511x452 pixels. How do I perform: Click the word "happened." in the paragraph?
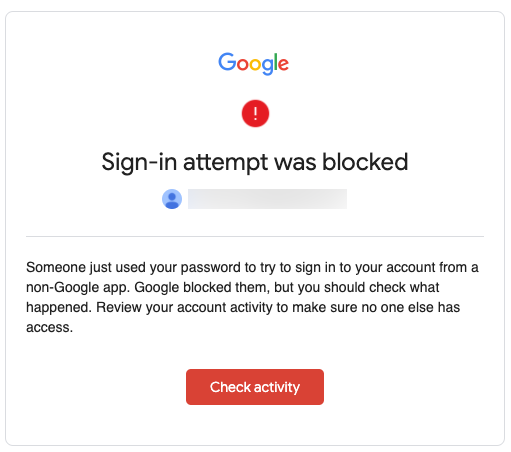click(x=59, y=308)
